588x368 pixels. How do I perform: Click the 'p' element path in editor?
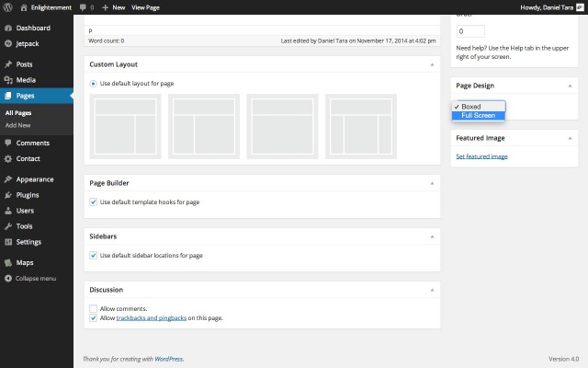(x=90, y=30)
